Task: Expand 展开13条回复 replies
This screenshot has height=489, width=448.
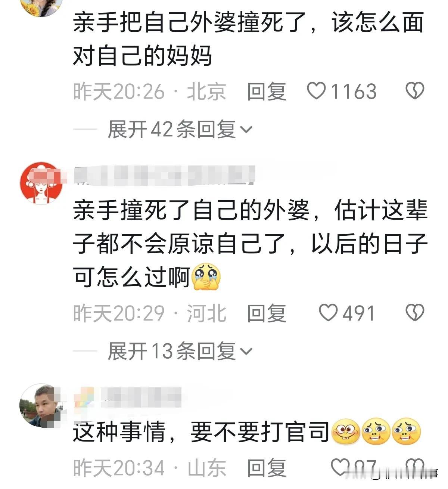Action: 180,352
